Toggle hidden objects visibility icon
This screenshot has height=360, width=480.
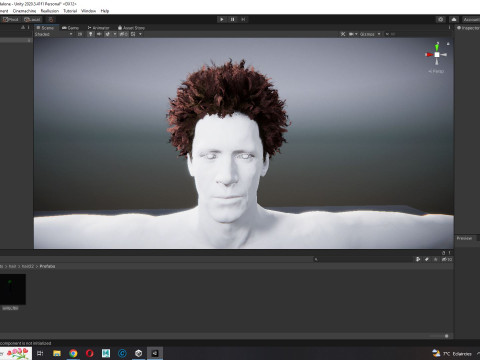(123, 34)
